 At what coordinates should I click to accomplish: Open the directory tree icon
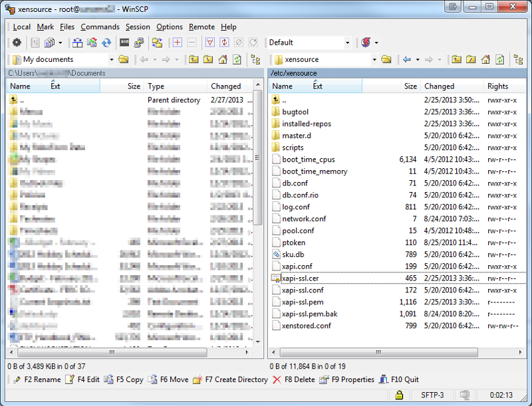256,60
